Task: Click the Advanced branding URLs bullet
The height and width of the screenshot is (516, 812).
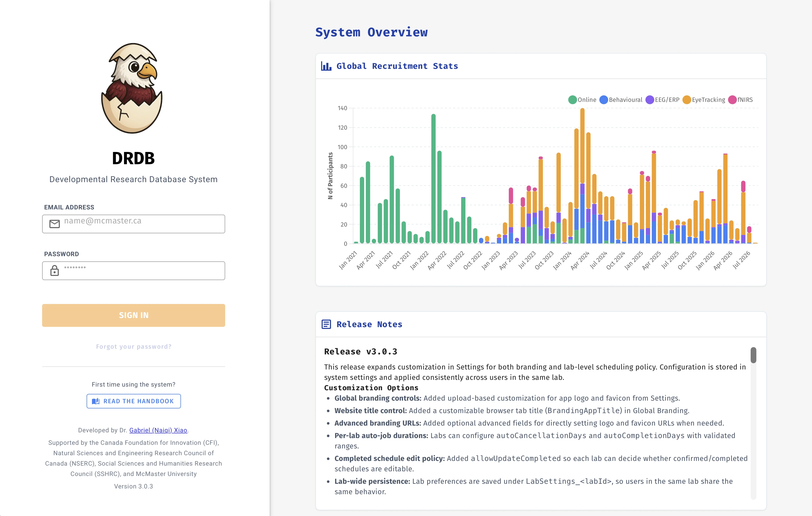Action: click(x=529, y=423)
